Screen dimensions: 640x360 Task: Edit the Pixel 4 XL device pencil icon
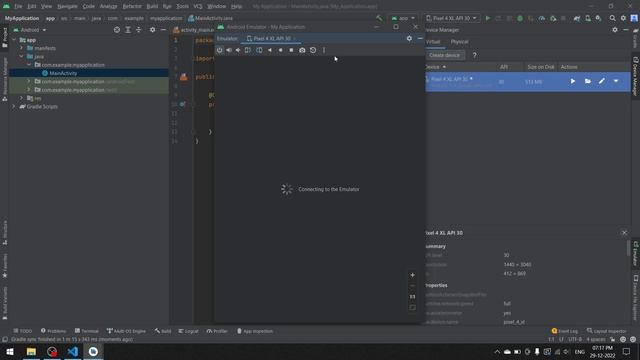pyautogui.click(x=602, y=81)
